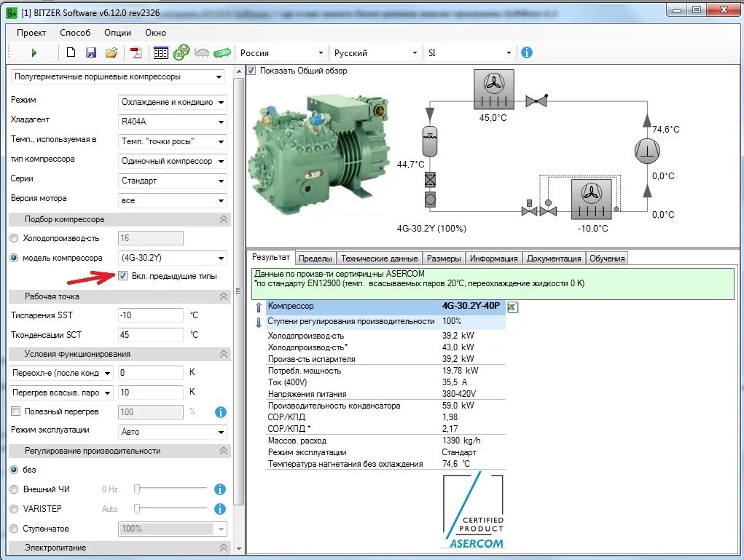Collapse the Подбор компрессора section

point(224,219)
